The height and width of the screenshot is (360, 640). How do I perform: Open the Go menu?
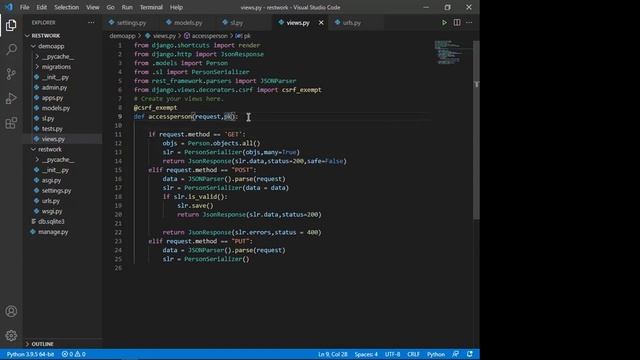click(110, 7)
